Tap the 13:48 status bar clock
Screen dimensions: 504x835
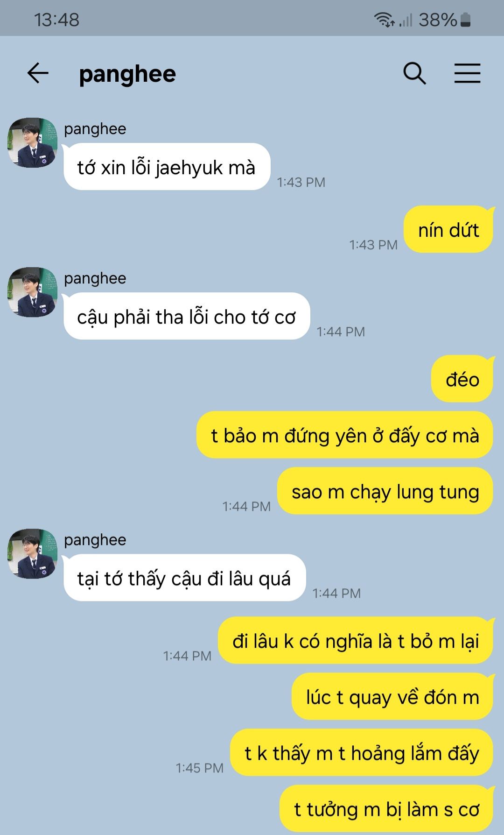coord(56,20)
